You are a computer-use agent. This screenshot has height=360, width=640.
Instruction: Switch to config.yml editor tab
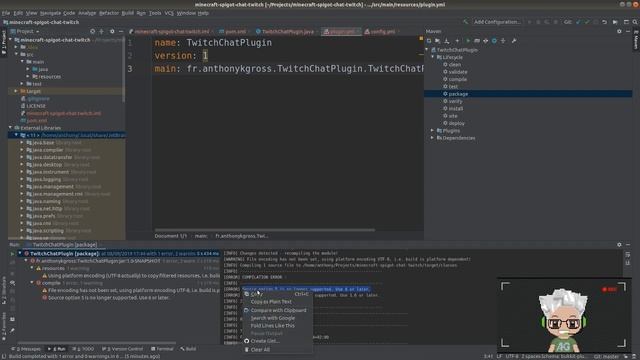(x=380, y=31)
